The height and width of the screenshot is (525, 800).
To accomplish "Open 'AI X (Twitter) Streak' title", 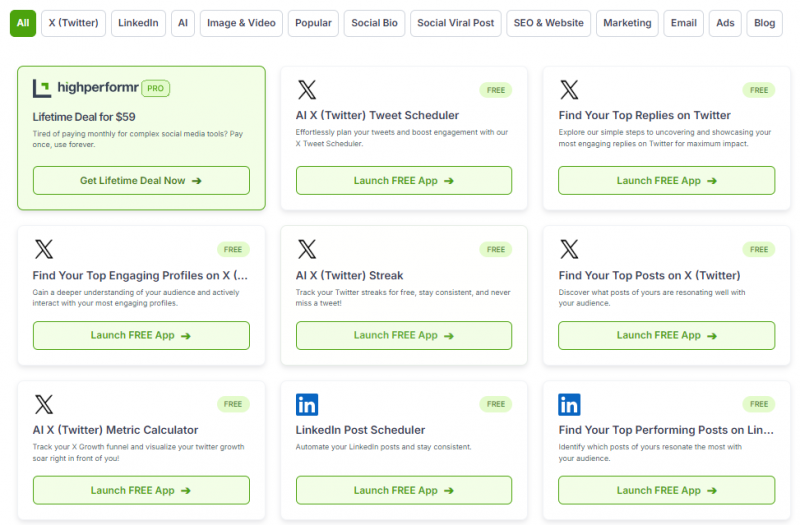I will pyautogui.click(x=349, y=276).
